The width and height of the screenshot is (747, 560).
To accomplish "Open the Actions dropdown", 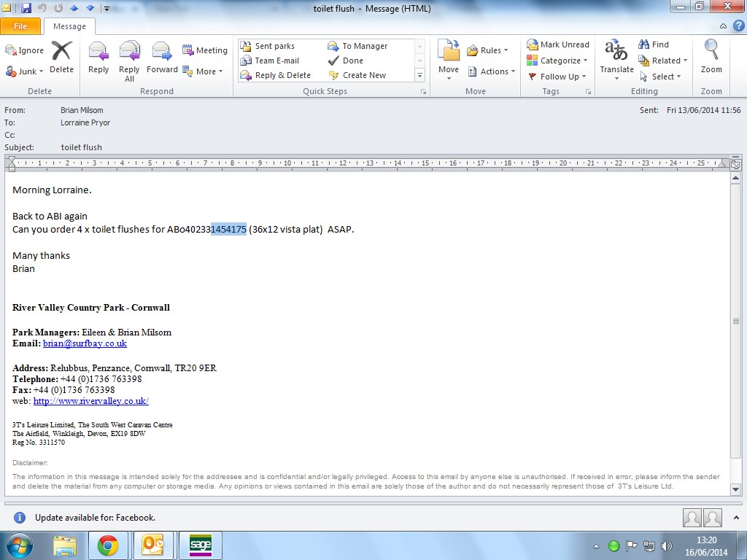I will 492,71.
